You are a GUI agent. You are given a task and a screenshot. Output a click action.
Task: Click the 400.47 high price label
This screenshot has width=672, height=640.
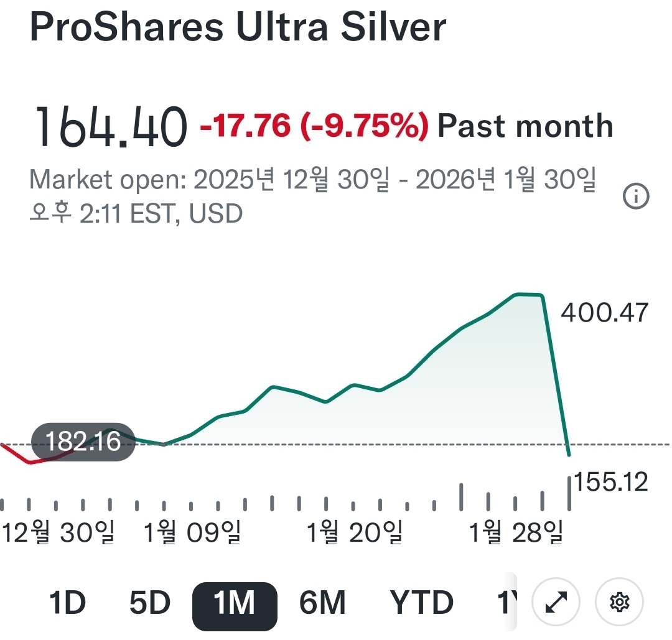[x=604, y=312]
